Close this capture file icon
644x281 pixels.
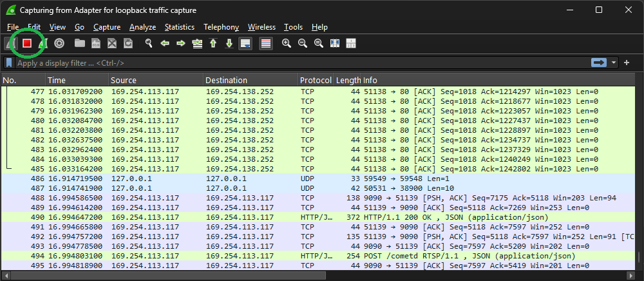point(112,43)
